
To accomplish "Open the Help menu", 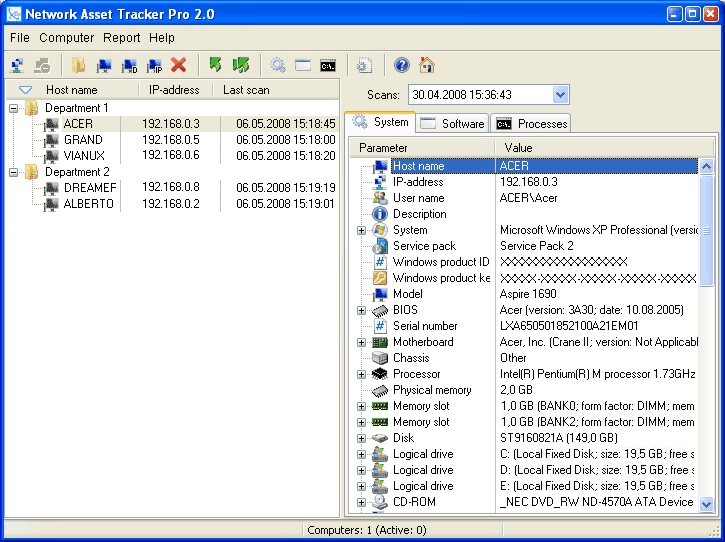I will point(162,37).
